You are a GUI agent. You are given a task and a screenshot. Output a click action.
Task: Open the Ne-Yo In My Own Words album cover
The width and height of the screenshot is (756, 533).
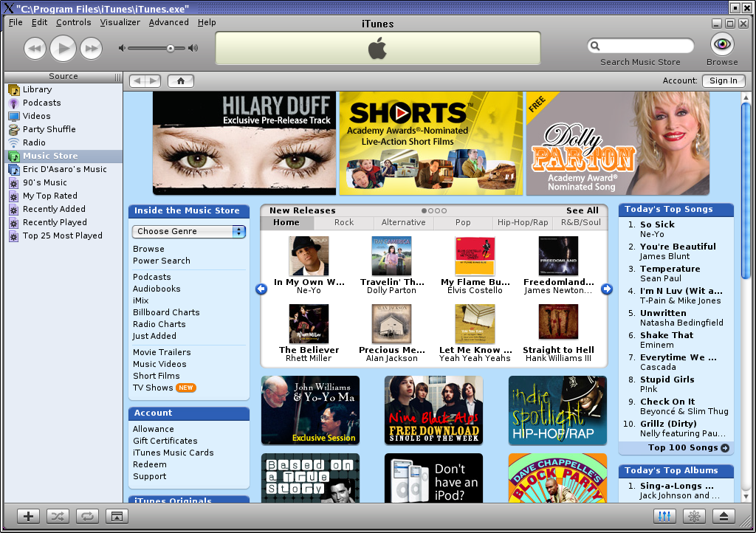point(309,256)
